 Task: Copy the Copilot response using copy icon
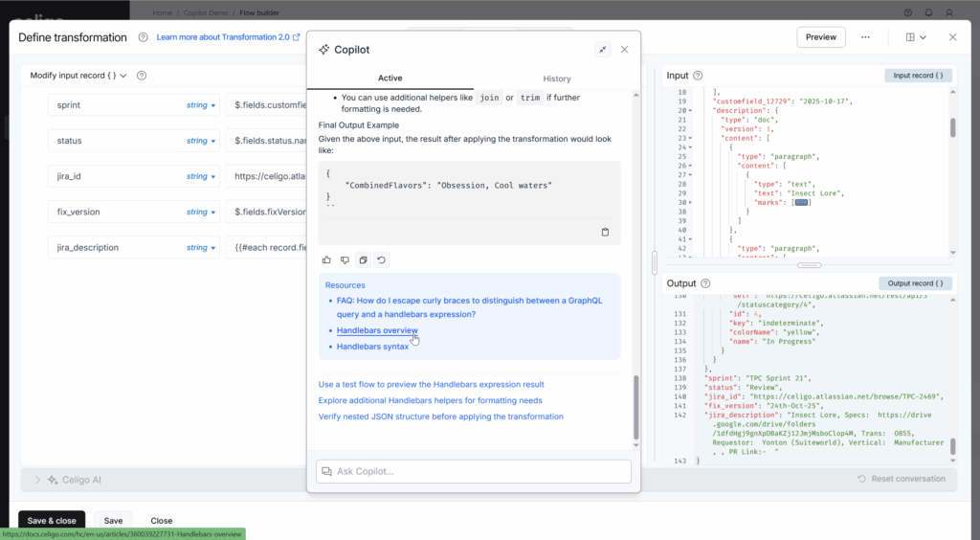coord(363,259)
